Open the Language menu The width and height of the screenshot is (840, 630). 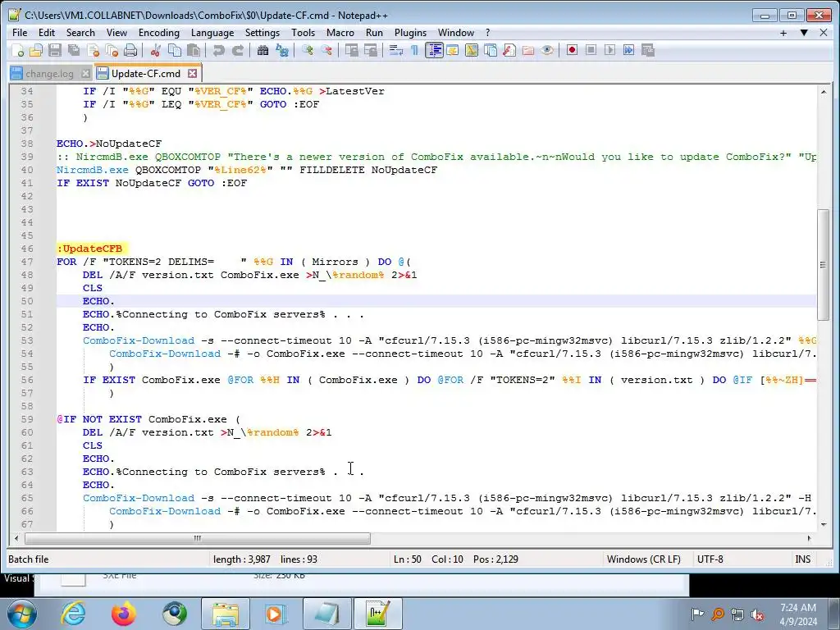click(x=212, y=33)
